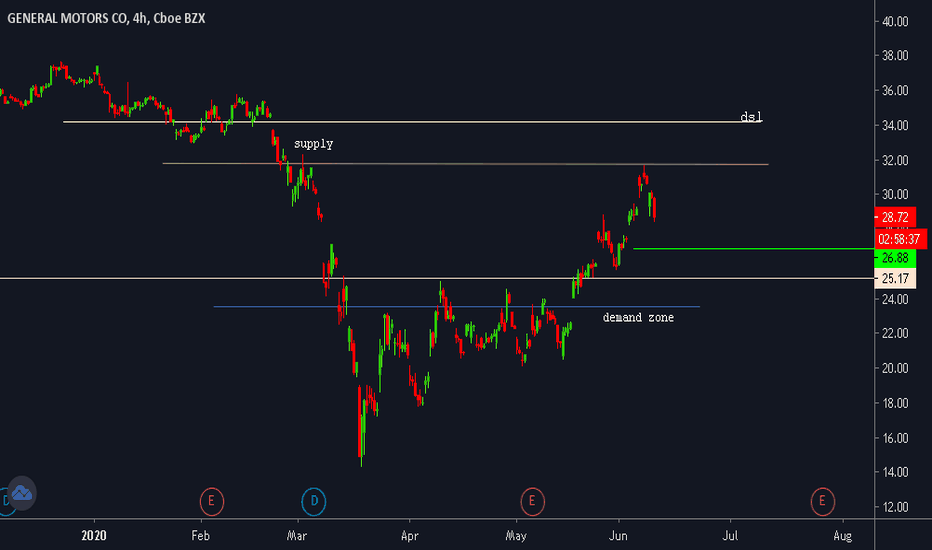Click the 25.17 horizontal line price label
932x550 pixels.
click(895, 278)
